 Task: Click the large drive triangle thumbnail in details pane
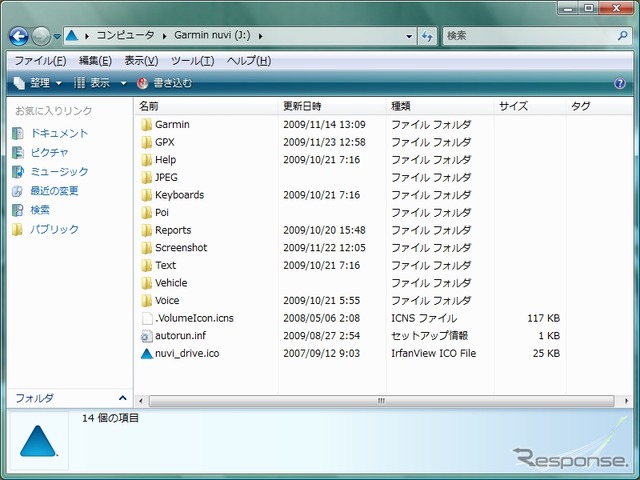38,441
